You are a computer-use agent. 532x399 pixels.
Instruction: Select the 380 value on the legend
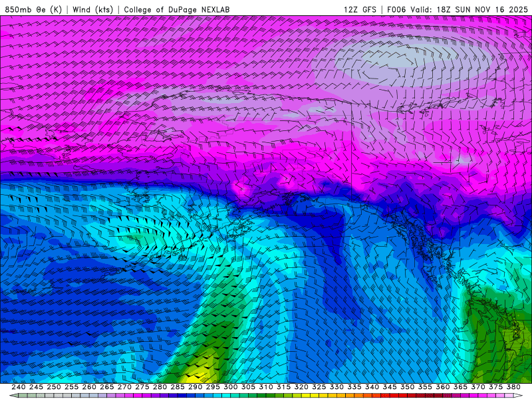point(513,387)
